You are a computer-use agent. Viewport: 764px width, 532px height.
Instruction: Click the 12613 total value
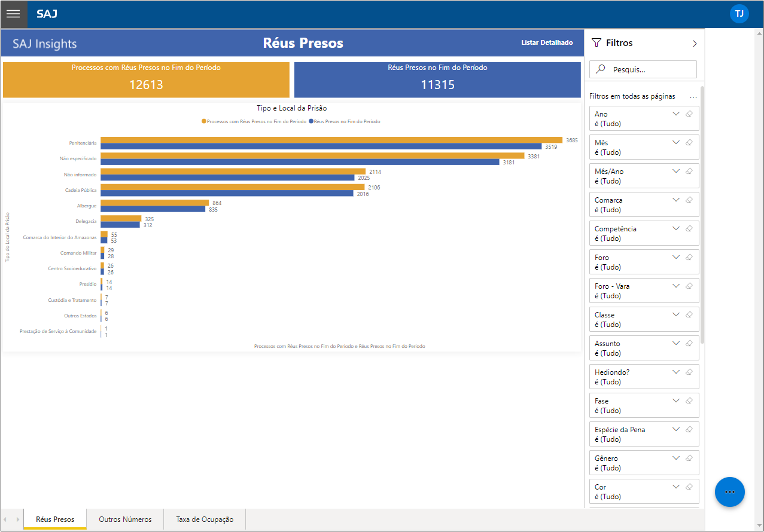146,85
